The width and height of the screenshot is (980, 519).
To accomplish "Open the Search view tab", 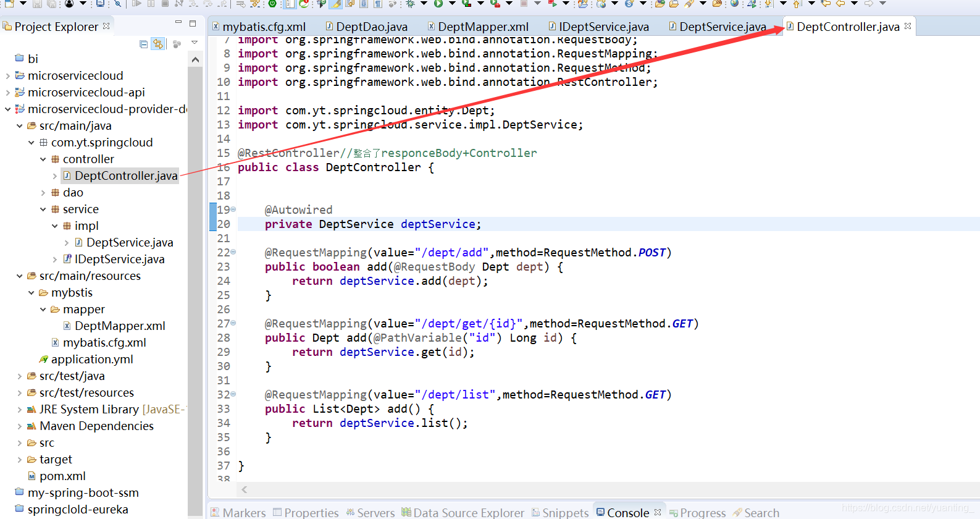I will tap(756, 512).
